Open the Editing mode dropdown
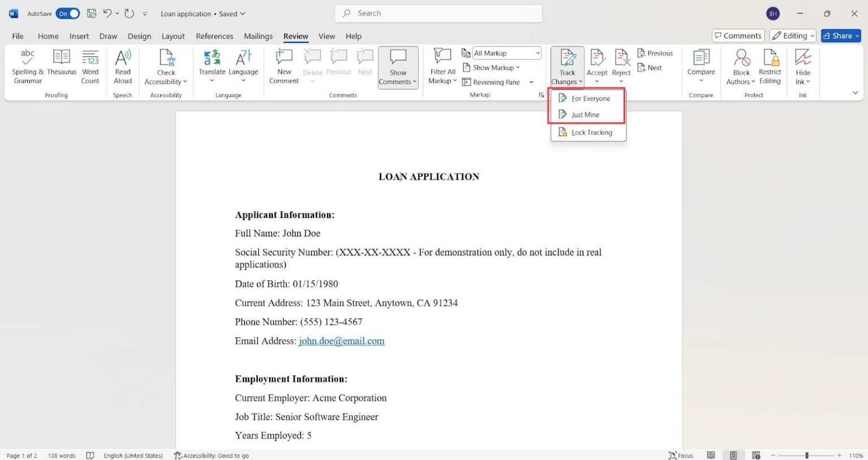Screen dimensions: 868x460 tap(793, 36)
